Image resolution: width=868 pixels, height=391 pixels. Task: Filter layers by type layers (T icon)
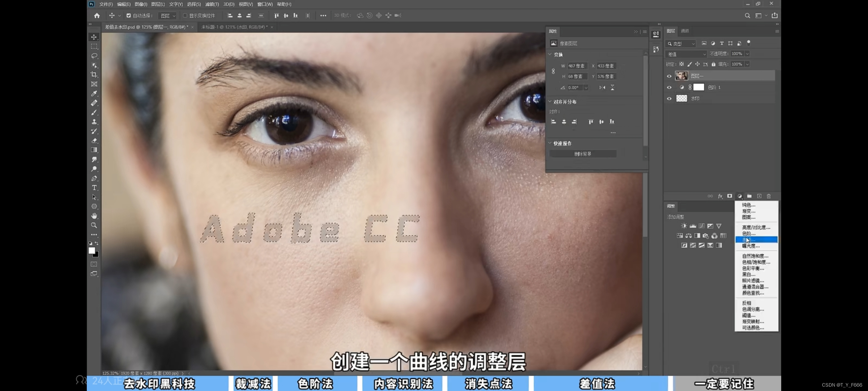[x=722, y=43]
